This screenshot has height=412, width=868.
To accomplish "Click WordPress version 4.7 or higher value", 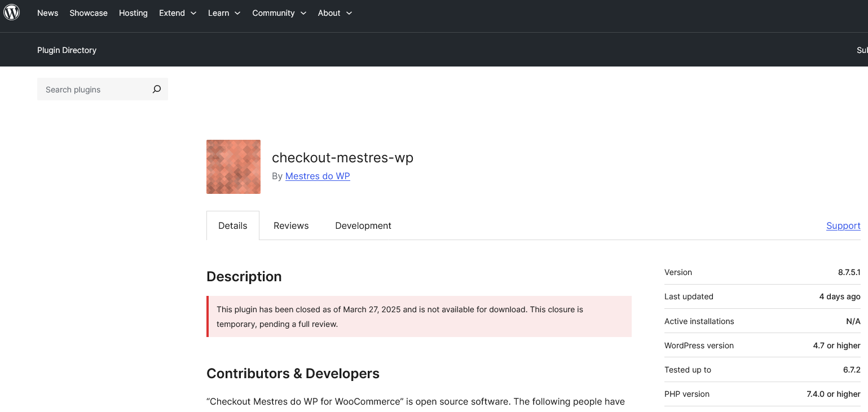I will pos(836,345).
